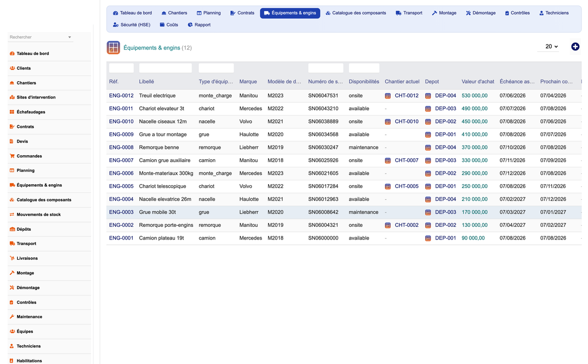Image resolution: width=588 pixels, height=364 pixels.
Task: Click the cell Nacelle ciseaux 12m
Action: pos(163,121)
